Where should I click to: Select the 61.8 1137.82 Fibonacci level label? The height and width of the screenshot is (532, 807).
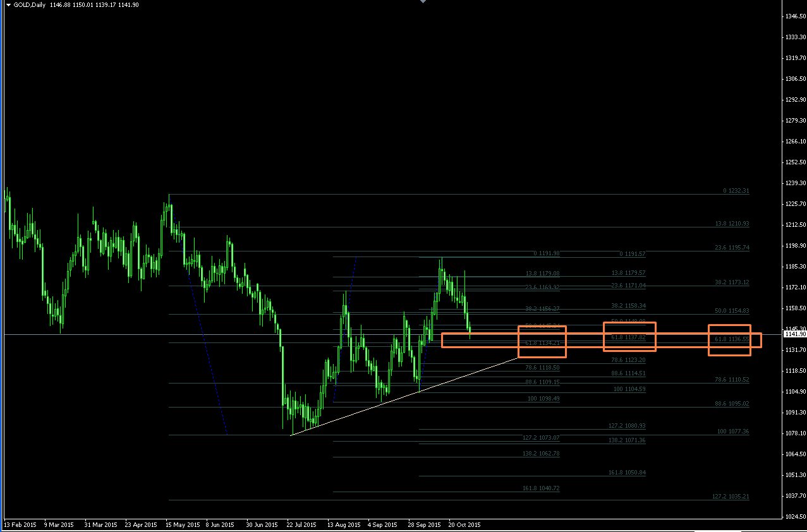[x=628, y=337]
